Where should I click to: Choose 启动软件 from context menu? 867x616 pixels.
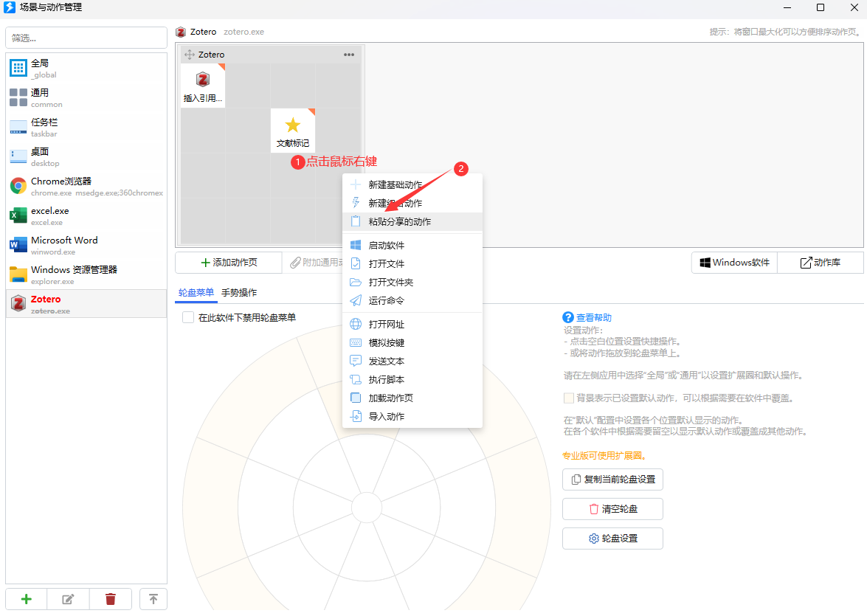point(412,245)
